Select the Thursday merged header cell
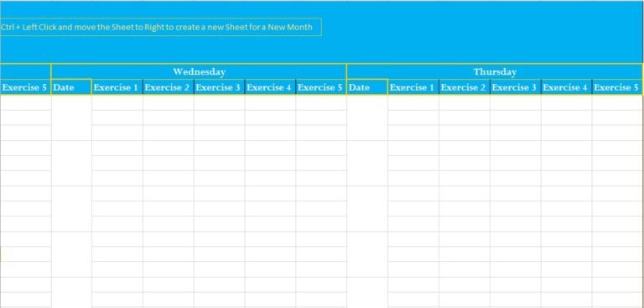This screenshot has height=308, width=644. (495, 71)
